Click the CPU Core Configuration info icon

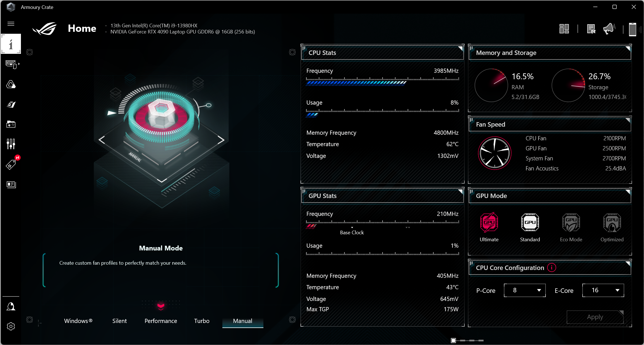[552, 267]
